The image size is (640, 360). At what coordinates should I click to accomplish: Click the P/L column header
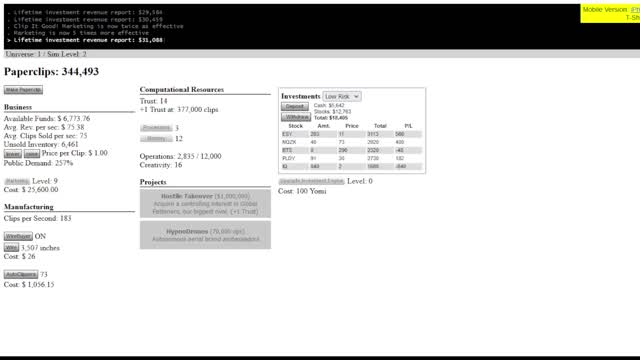[x=408, y=126]
